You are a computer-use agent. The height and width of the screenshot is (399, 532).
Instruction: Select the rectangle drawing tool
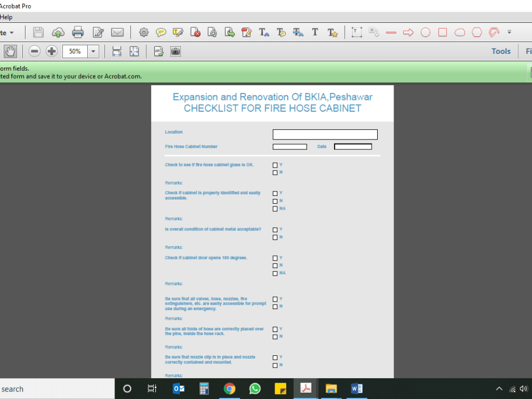point(443,32)
